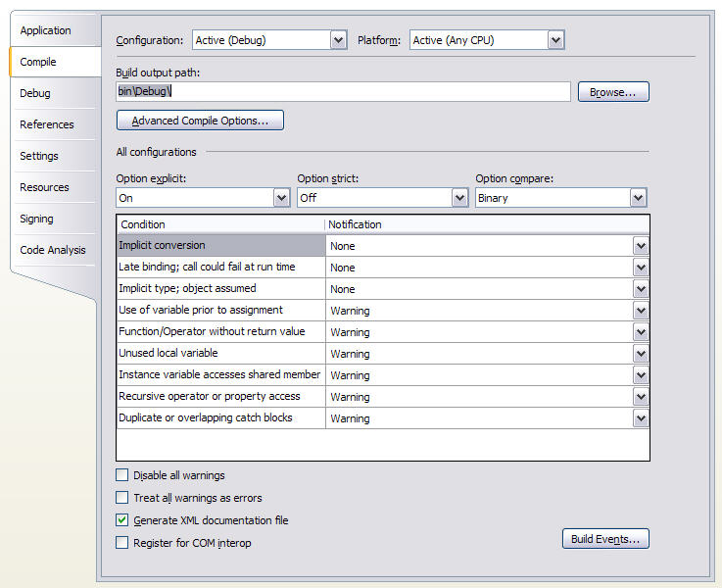Expand the Option strict combo box
This screenshot has height=588, width=722.
coord(459,198)
